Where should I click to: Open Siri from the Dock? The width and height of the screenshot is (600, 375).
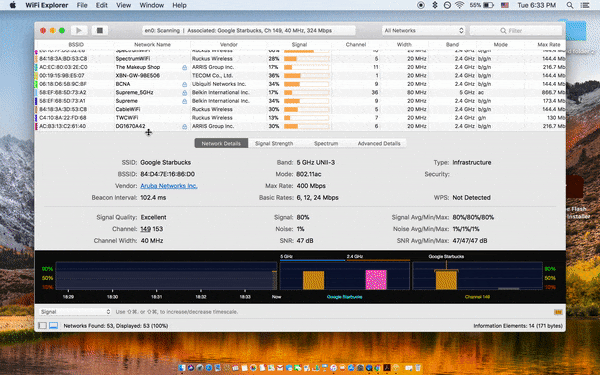pos(191,368)
